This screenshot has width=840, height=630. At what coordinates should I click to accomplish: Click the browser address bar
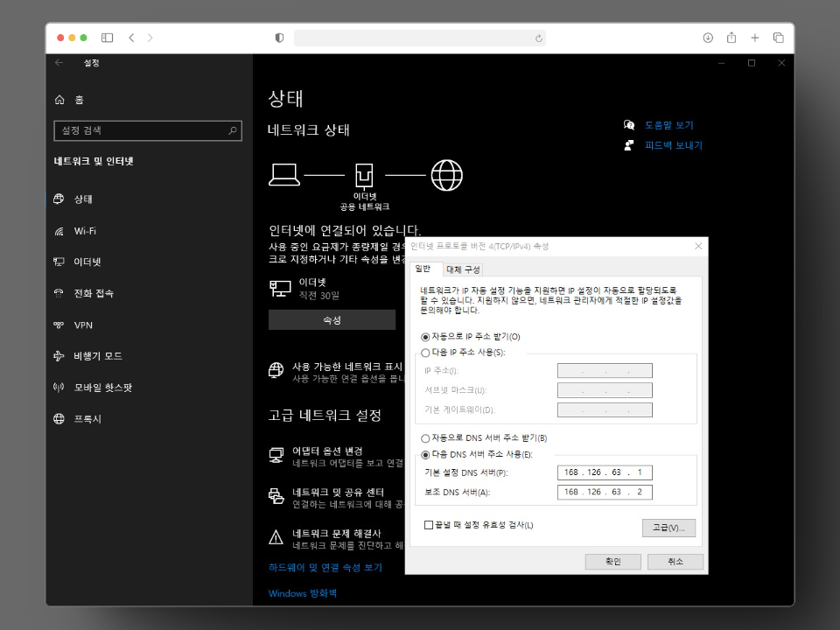pyautogui.click(x=419, y=38)
